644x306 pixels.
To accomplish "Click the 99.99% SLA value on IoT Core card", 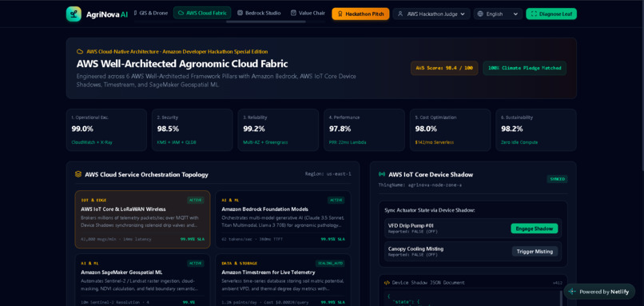I will (193, 239).
